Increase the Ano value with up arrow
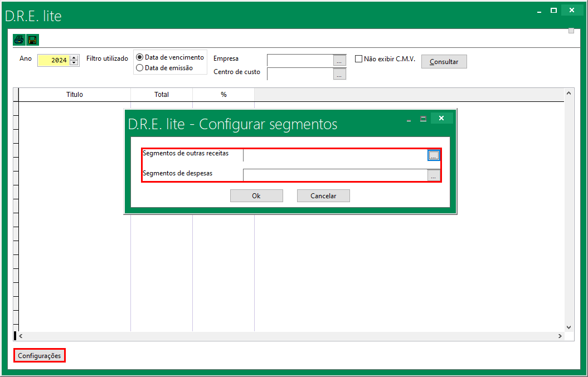588x377 pixels. 74,57
